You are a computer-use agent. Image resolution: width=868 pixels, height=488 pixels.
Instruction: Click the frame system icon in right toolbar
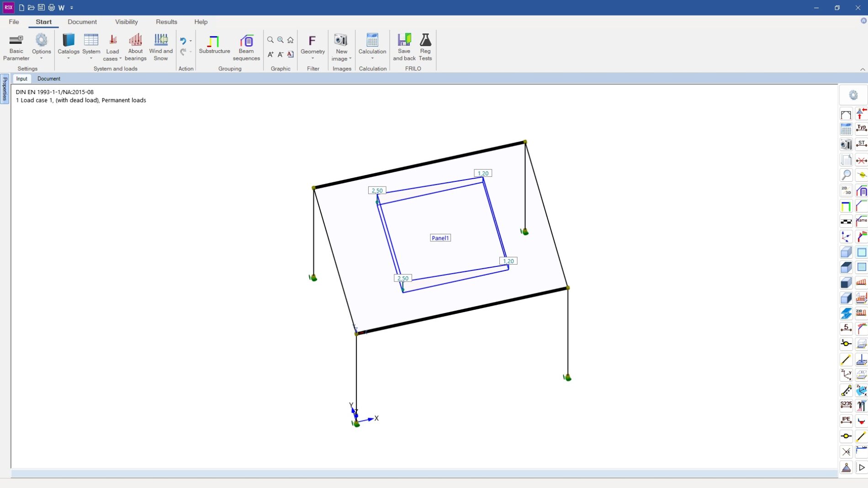tap(846, 114)
